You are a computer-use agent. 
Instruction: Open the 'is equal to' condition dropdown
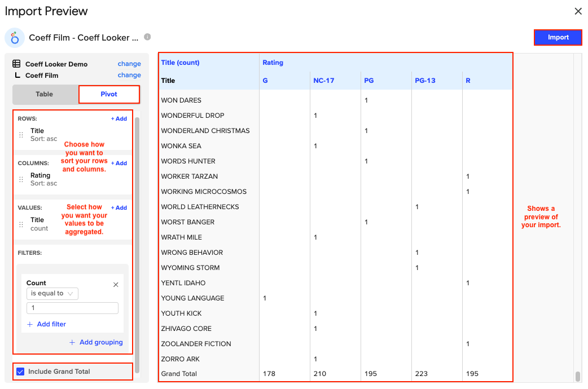click(52, 293)
